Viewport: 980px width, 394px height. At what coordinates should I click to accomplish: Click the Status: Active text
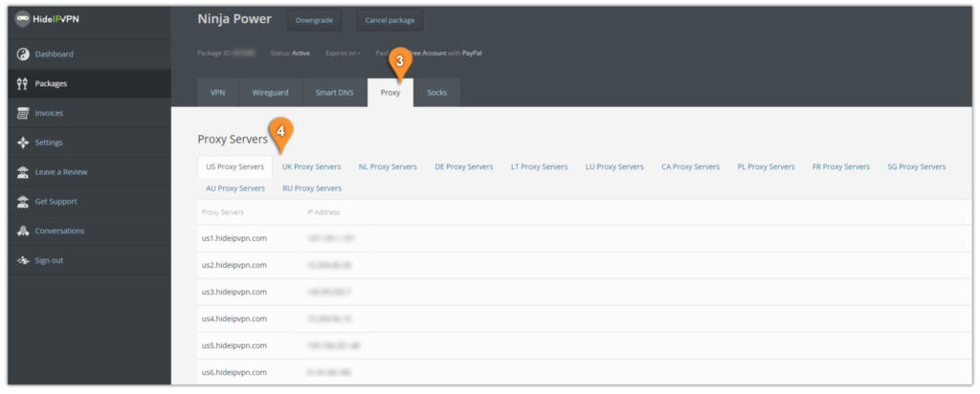pyautogui.click(x=289, y=53)
